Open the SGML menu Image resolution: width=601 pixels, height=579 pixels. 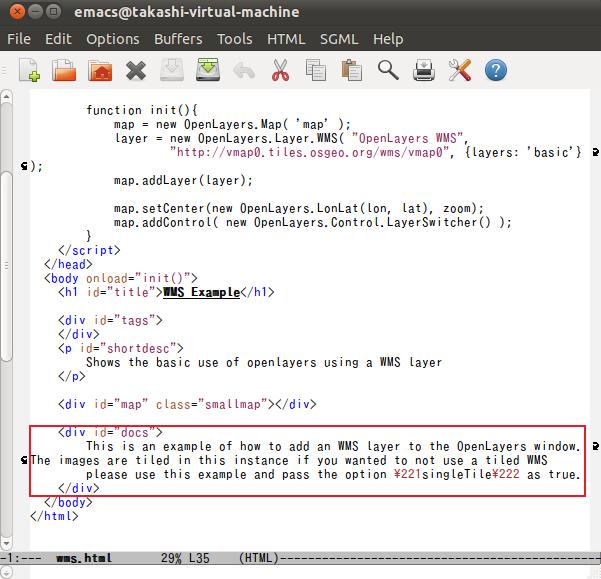pyautogui.click(x=339, y=39)
